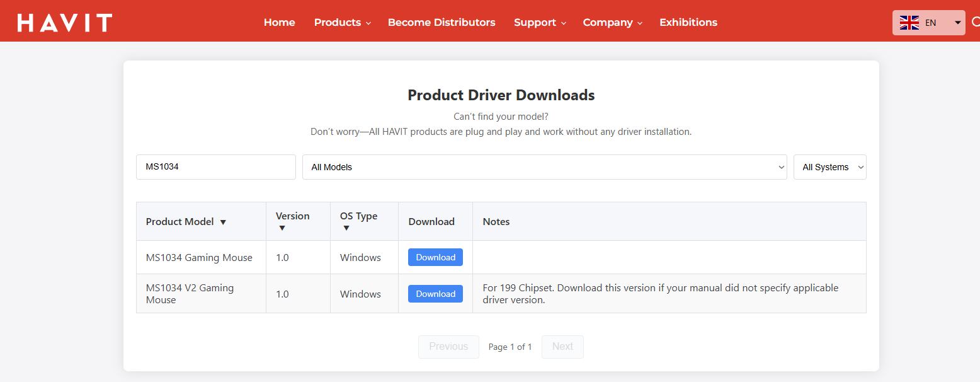
Task: Sort by OS Type column arrow
Action: coord(346,228)
